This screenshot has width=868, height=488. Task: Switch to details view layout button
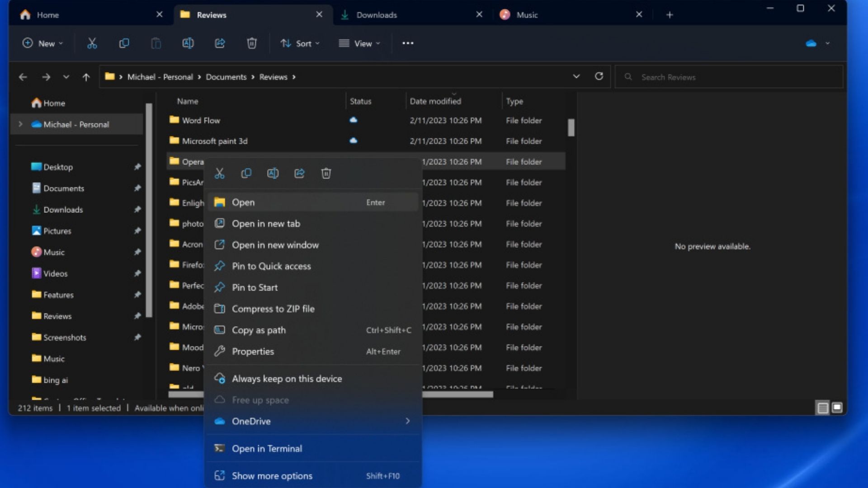(x=822, y=408)
